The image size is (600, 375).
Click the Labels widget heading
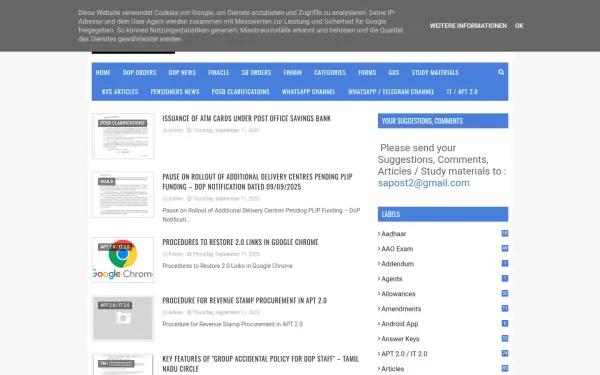point(443,214)
